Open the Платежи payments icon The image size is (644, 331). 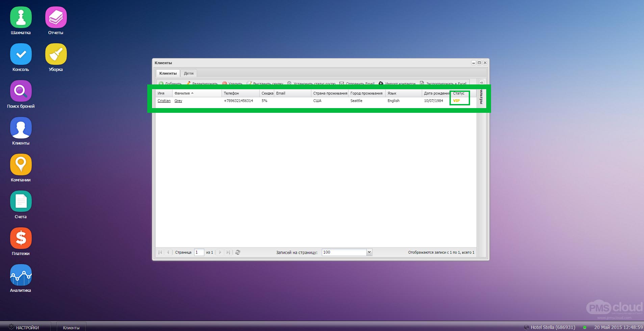point(21,238)
